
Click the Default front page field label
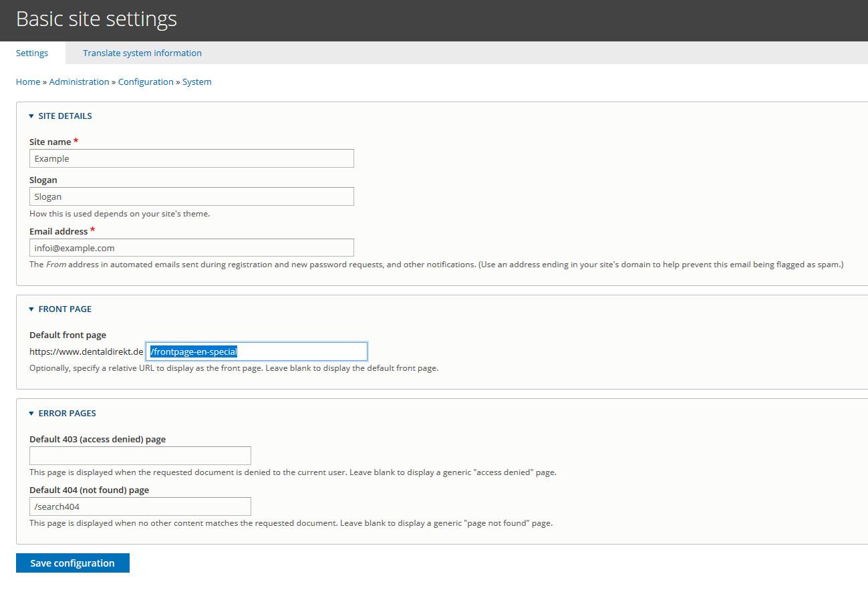[67, 334]
